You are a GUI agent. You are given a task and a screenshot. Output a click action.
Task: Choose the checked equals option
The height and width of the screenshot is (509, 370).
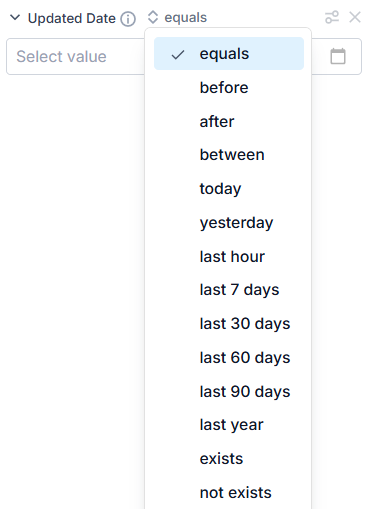pos(229,54)
